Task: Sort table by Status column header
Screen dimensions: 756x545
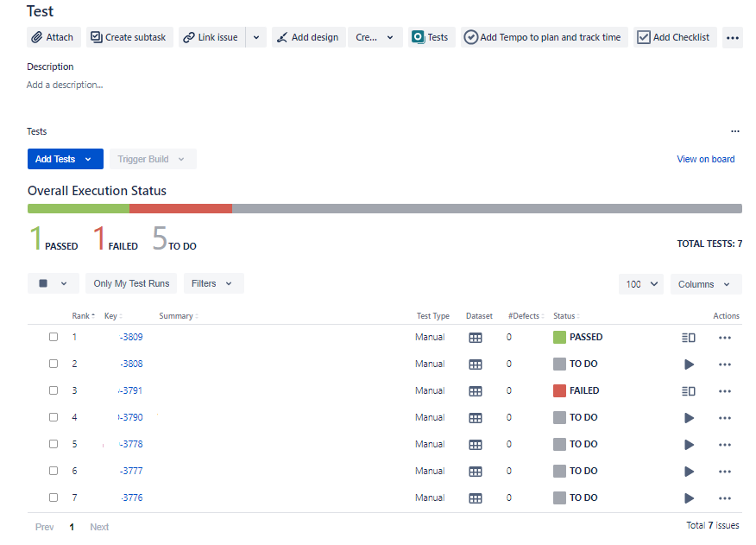Action: click(565, 316)
